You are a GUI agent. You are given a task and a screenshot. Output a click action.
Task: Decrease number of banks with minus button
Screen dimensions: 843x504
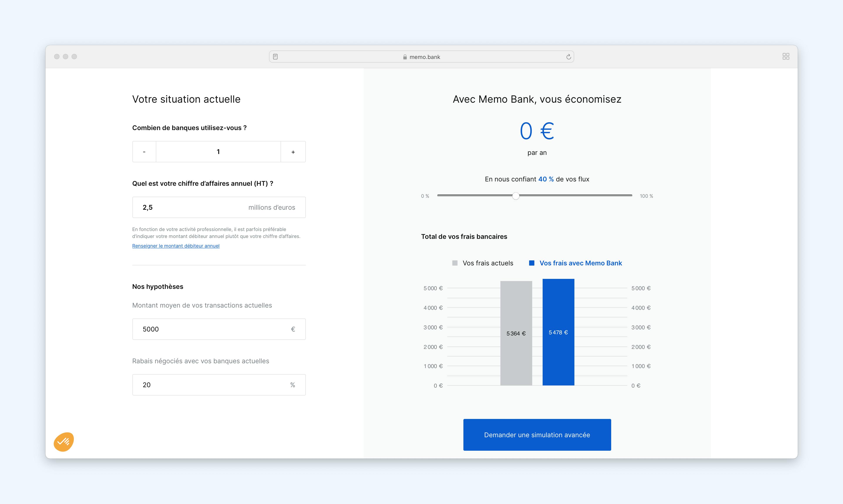144,152
